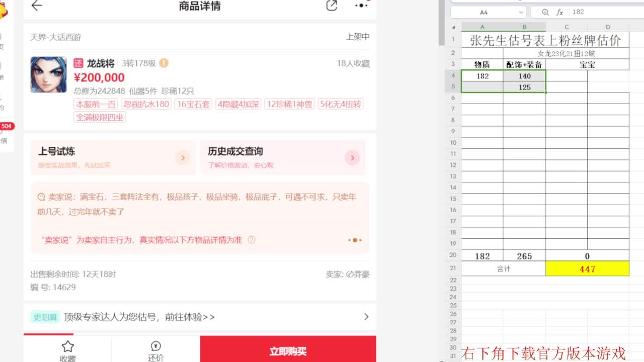The image size is (644, 362).
Task: Click the orange info icon after 3转178级
Action: pos(164,63)
